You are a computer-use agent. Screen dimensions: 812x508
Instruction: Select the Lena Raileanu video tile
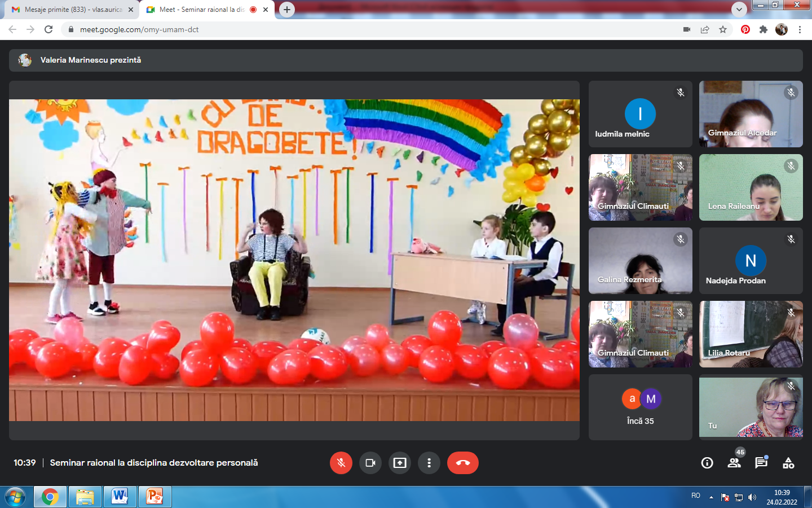[x=751, y=187]
